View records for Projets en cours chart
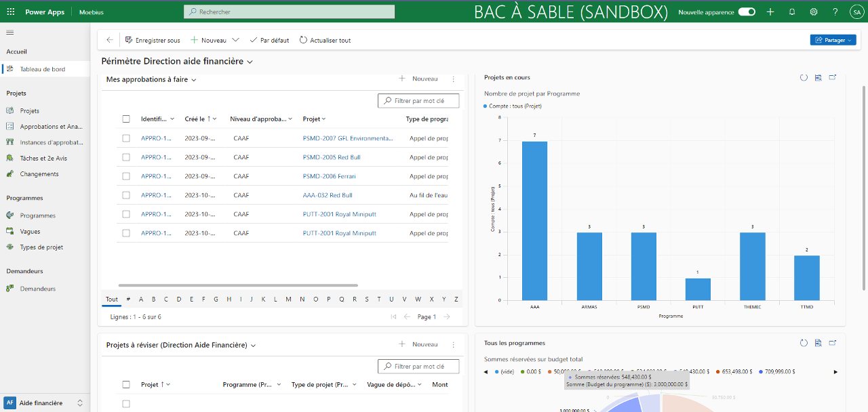This screenshot has height=412, width=868. click(x=818, y=77)
